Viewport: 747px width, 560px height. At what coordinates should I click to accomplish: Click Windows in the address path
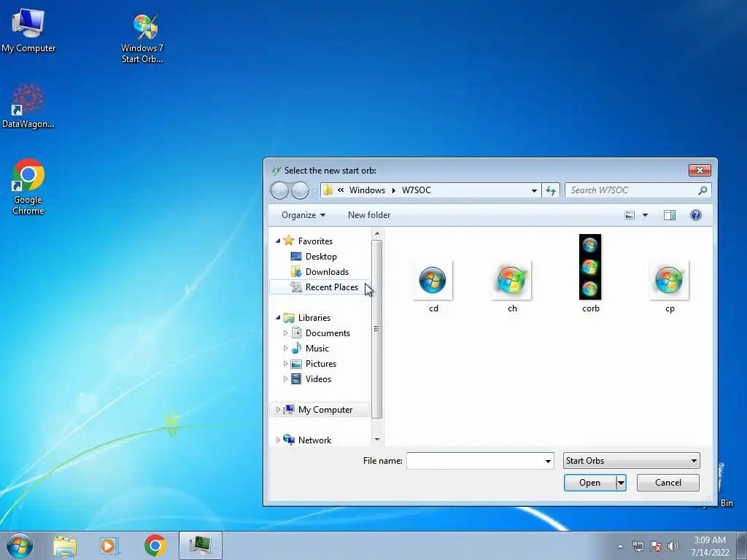coord(367,190)
